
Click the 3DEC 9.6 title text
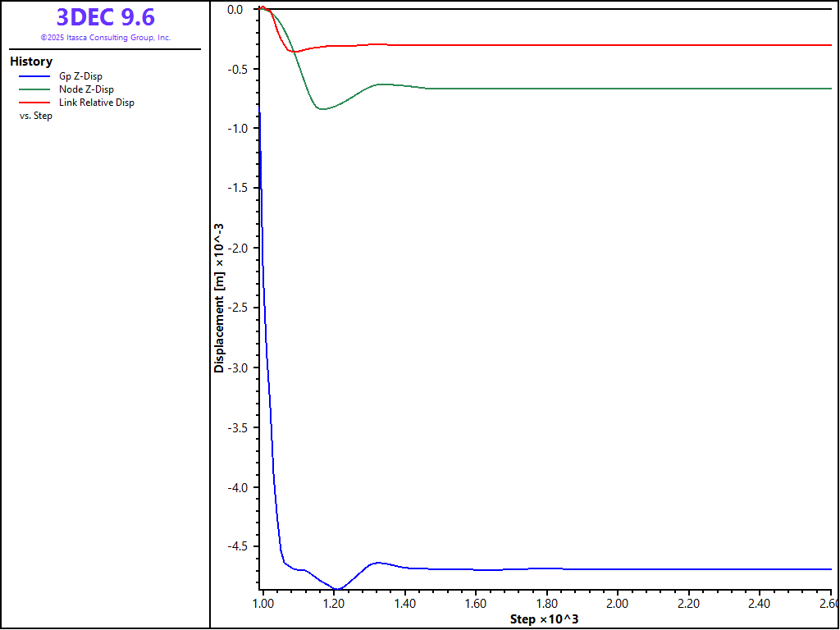pyautogui.click(x=105, y=17)
